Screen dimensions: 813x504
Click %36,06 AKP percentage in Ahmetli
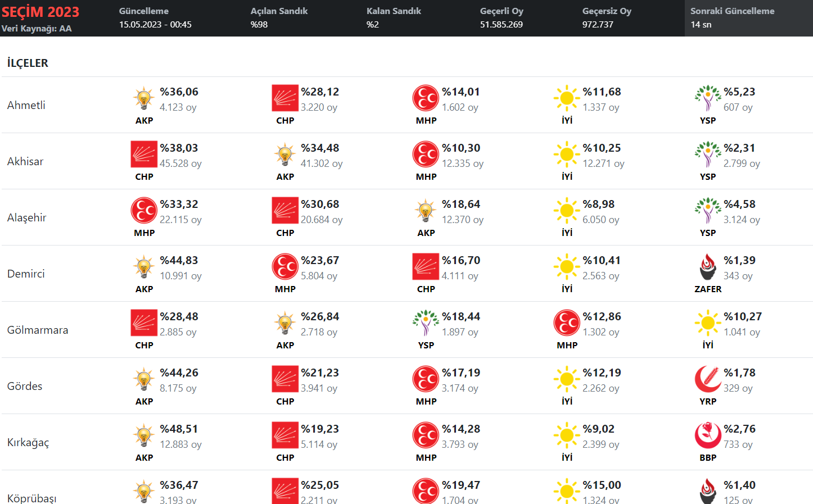coord(179,92)
